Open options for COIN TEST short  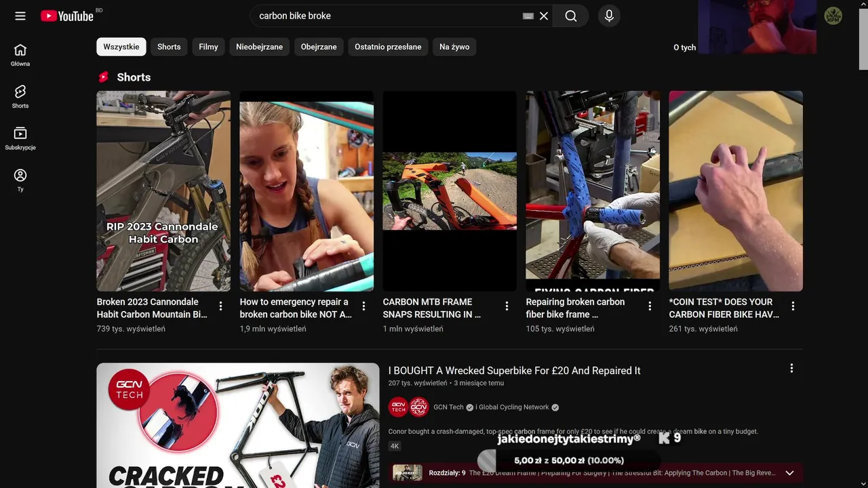(793, 306)
